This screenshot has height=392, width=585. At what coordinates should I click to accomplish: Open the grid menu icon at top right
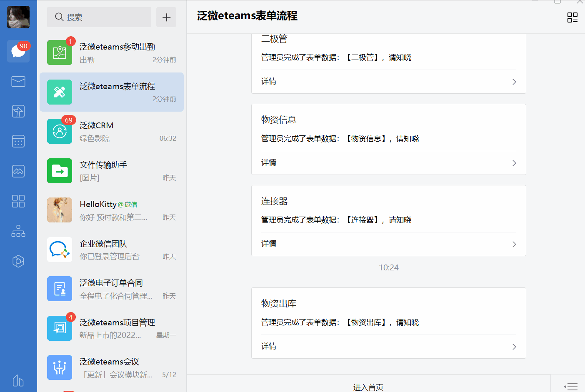[572, 17]
